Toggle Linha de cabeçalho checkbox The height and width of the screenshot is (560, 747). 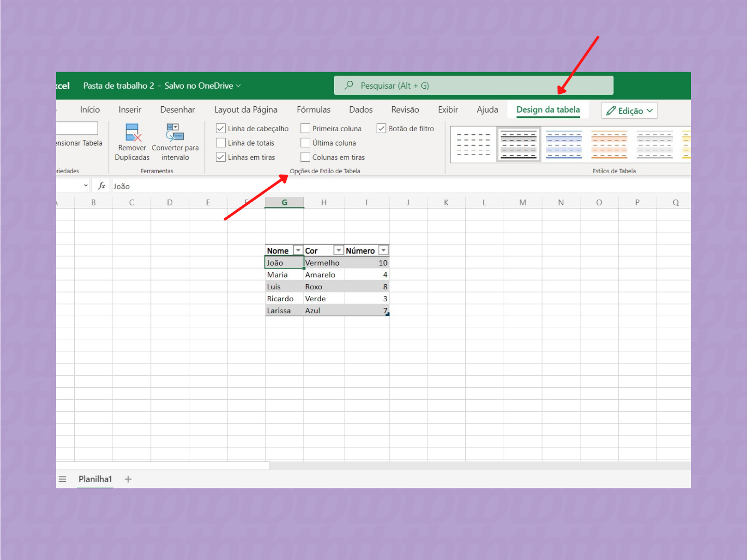(x=220, y=128)
